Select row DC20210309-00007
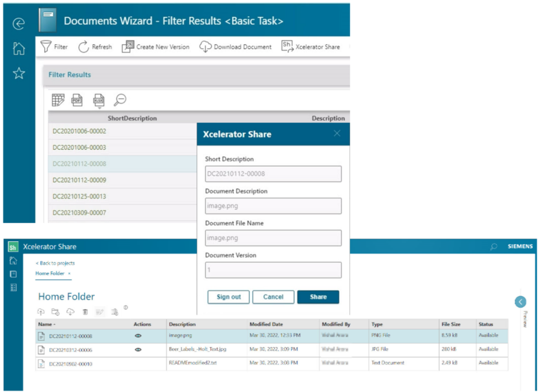The height and width of the screenshot is (392, 538). 122,212
